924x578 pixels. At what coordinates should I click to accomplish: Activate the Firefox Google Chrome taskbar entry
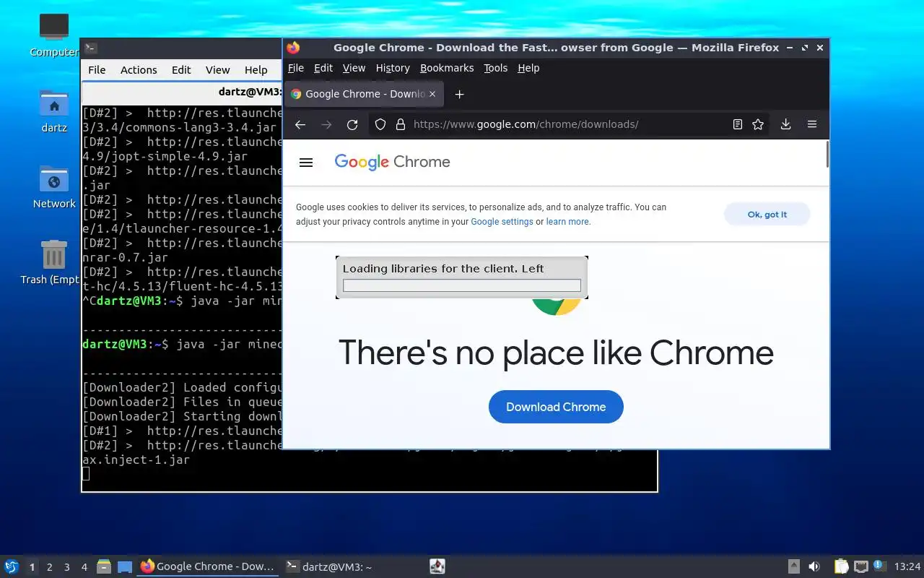[207, 566]
